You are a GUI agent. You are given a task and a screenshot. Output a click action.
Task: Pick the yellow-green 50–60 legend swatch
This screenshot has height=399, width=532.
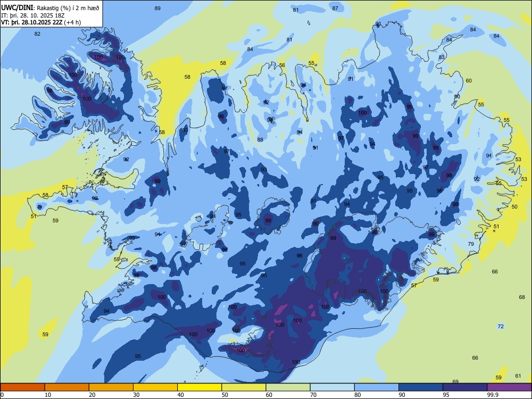(x=244, y=387)
